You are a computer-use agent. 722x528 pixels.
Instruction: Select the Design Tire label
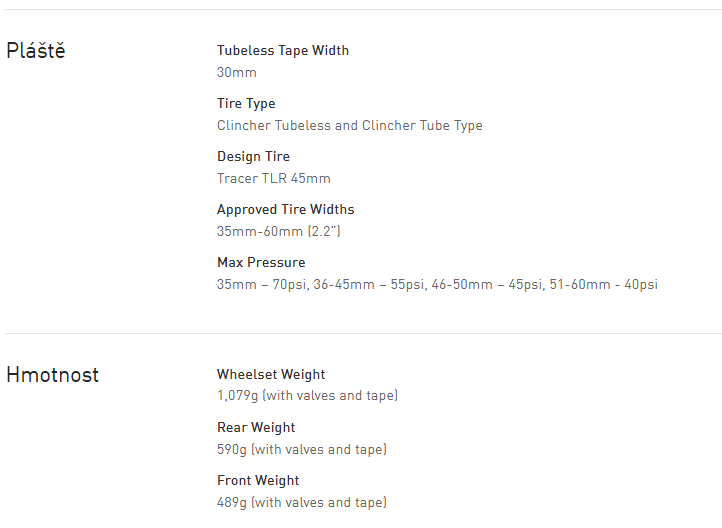coord(253,156)
